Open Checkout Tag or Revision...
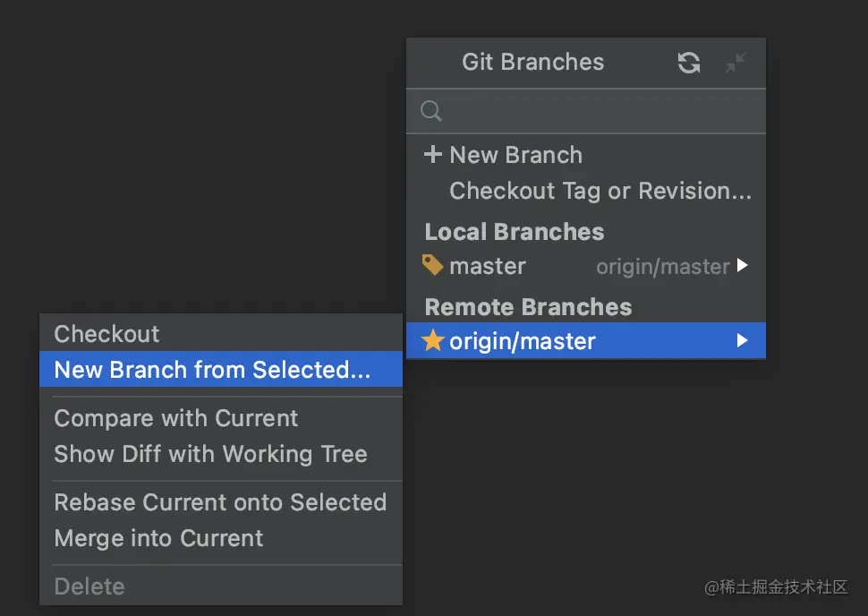This screenshot has height=616, width=868. point(600,191)
